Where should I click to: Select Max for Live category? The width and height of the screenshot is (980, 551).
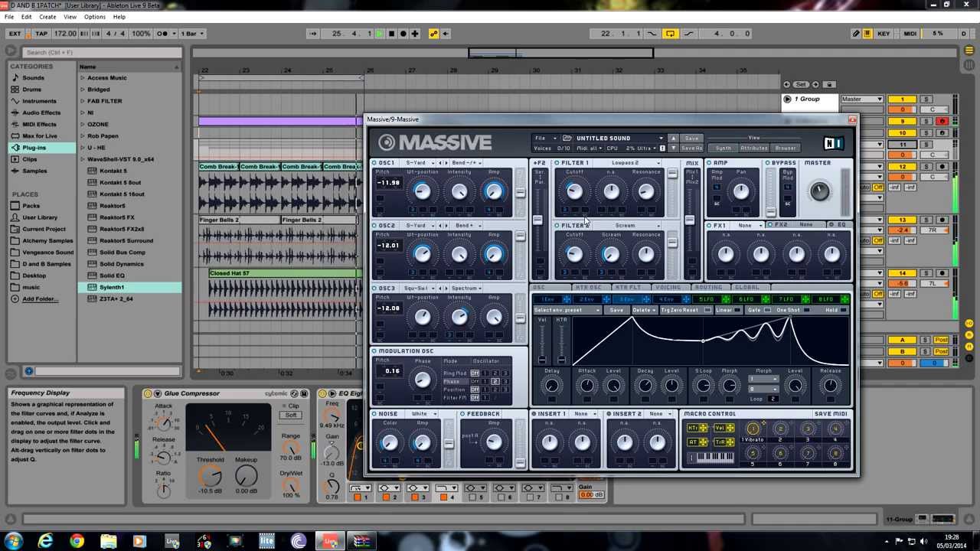pos(40,135)
